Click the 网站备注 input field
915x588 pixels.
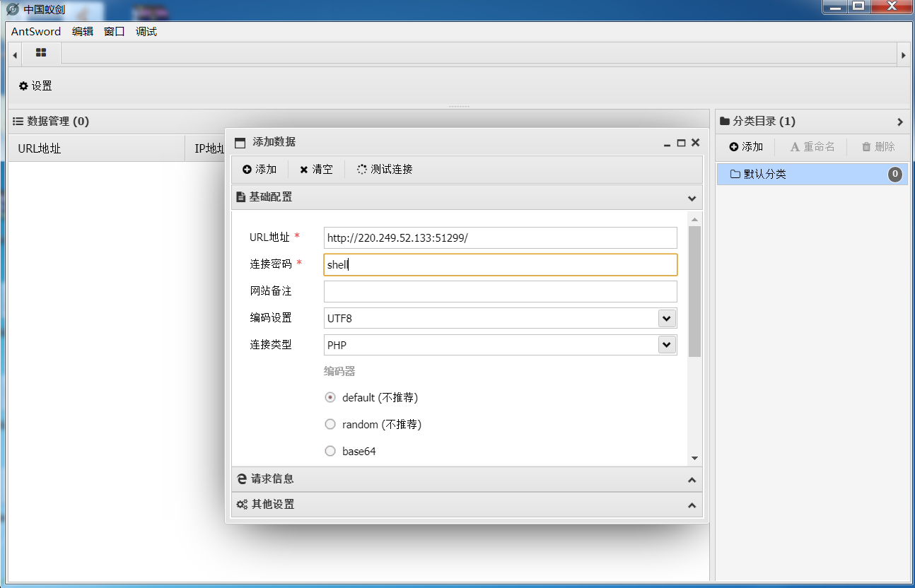point(501,291)
